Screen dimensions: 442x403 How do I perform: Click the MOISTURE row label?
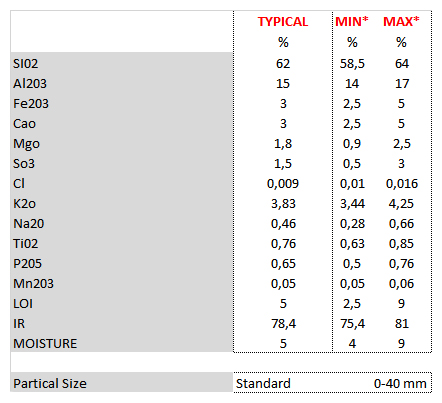45,344
